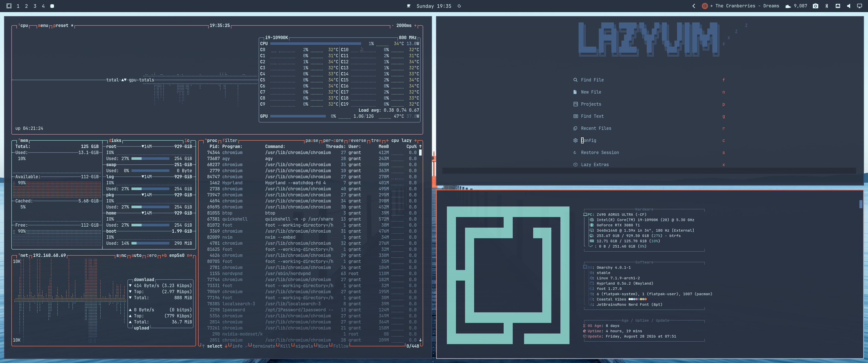Switch to workspace 3

coord(35,6)
